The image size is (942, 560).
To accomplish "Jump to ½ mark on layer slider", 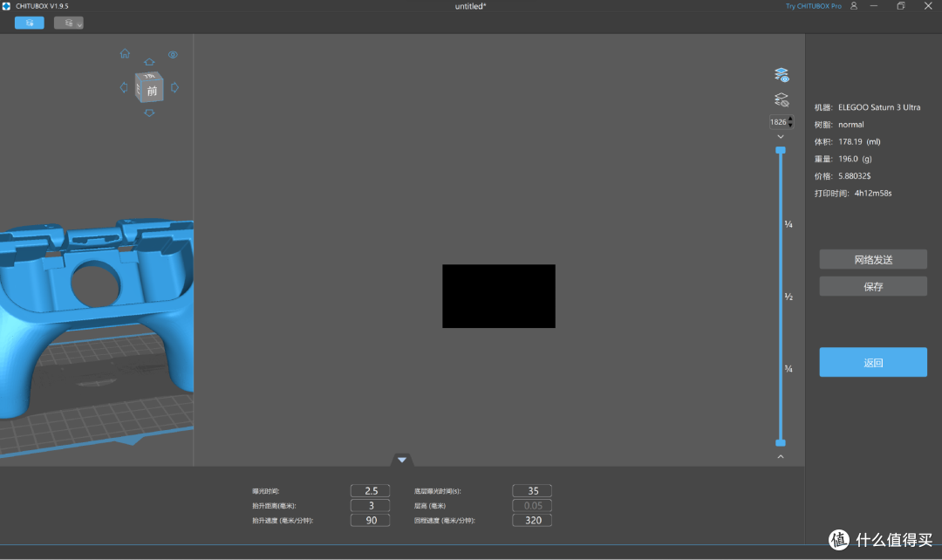I will coord(788,297).
